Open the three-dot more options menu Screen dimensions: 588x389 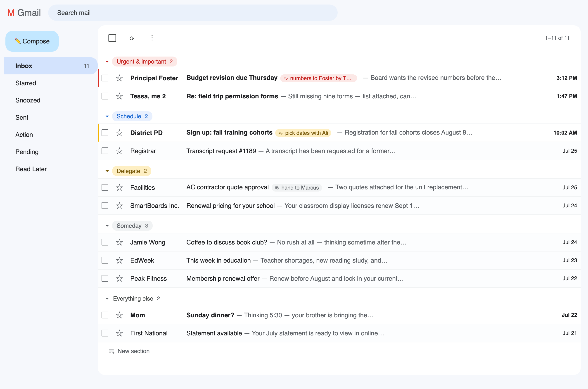click(x=152, y=38)
